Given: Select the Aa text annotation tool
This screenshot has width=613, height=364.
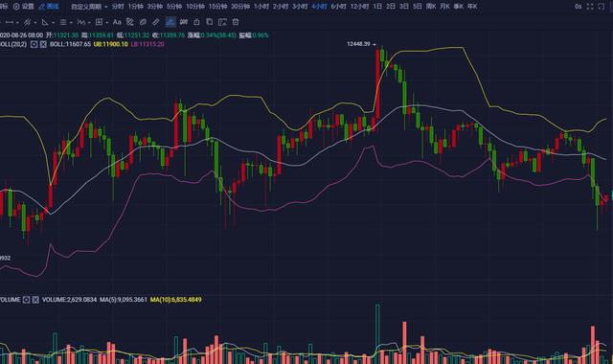Looking at the screenshot, I should click(x=117, y=22).
